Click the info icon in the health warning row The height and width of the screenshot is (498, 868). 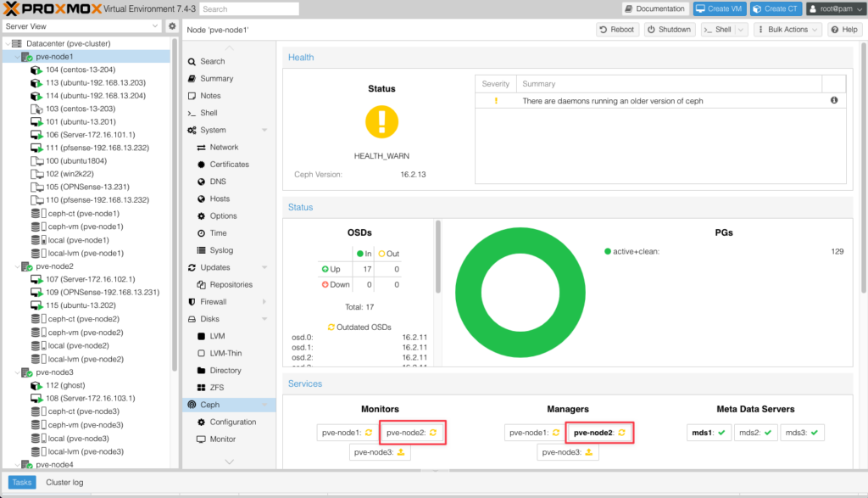(x=834, y=100)
